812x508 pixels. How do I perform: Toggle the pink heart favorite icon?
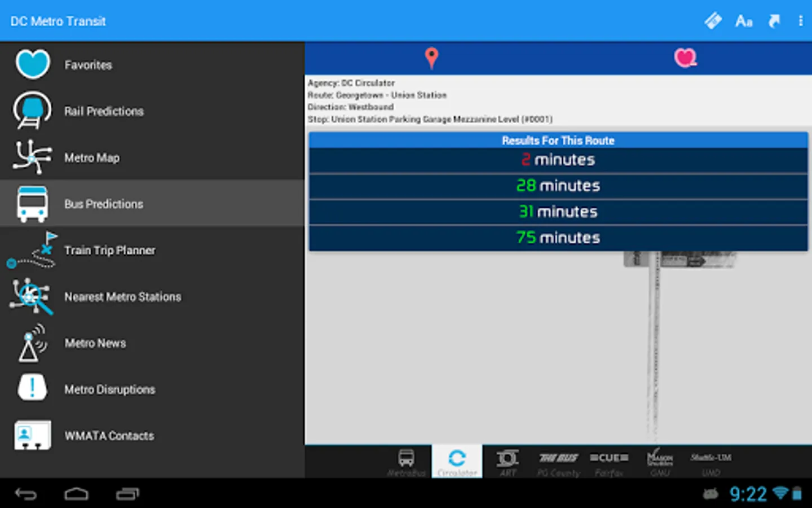685,58
